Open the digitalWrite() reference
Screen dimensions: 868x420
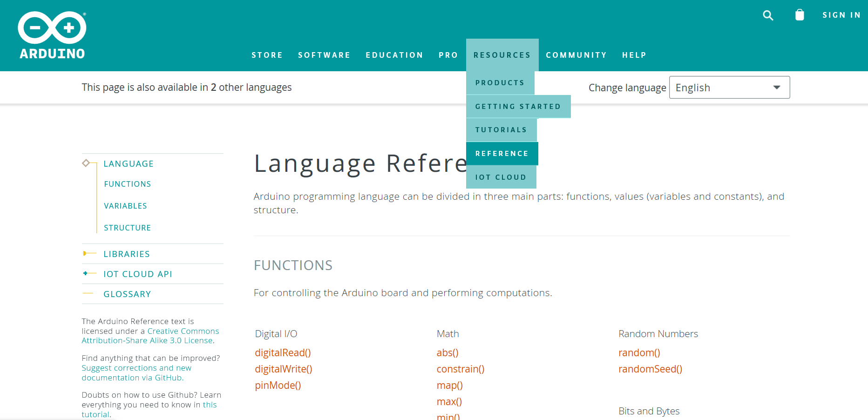pos(284,369)
